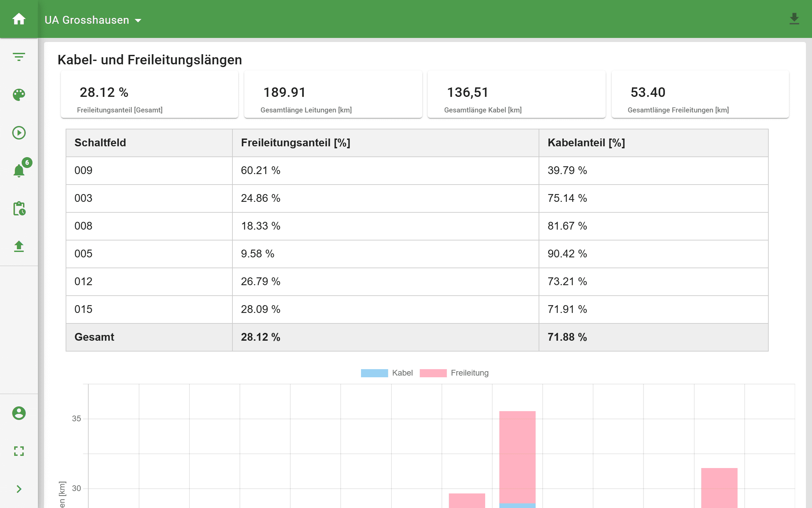Select the color palette icon
812x508 pixels.
19,95
